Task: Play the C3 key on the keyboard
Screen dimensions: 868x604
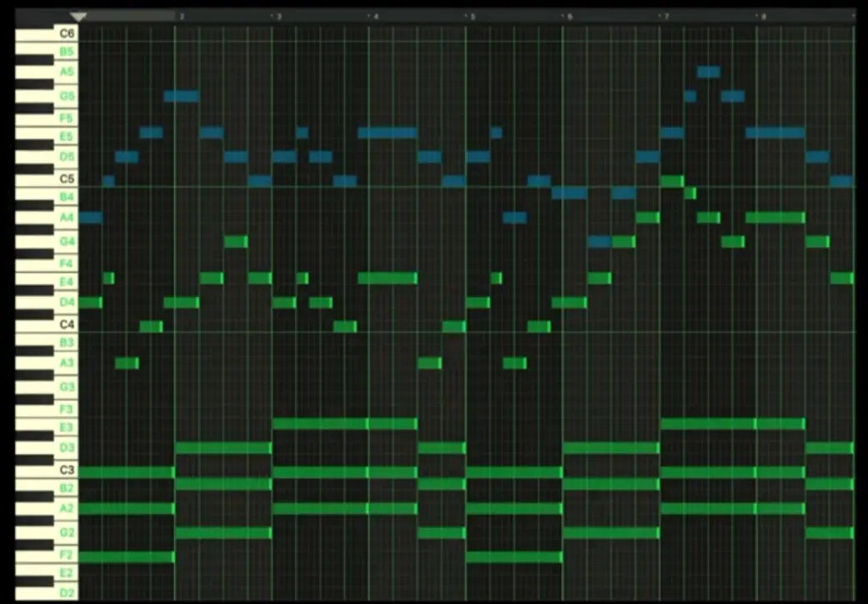Action: click(x=46, y=471)
